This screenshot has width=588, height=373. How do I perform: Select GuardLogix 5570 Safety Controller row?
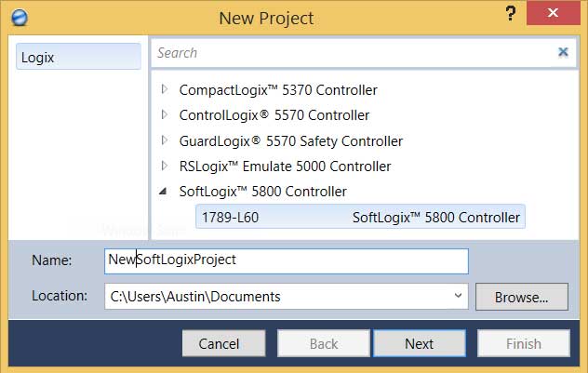pos(291,141)
